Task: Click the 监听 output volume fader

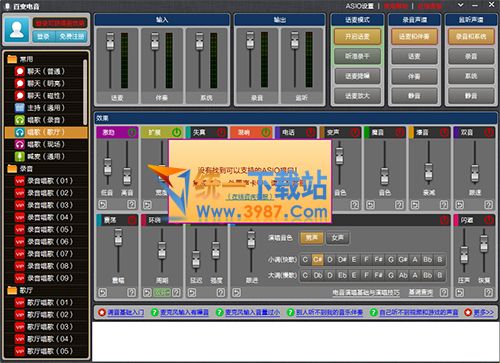Action: pos(295,42)
